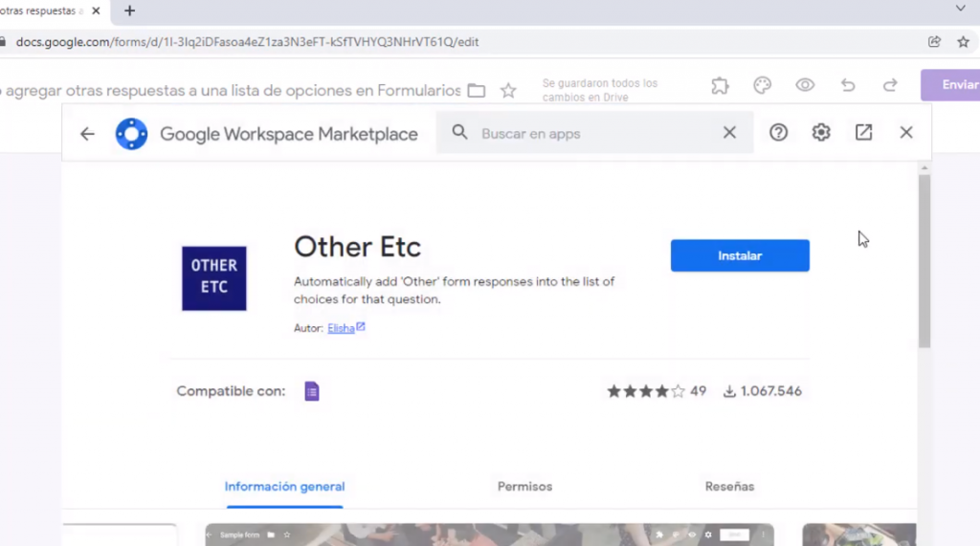Open the Sample form screenshot thumbnail

pos(489,535)
